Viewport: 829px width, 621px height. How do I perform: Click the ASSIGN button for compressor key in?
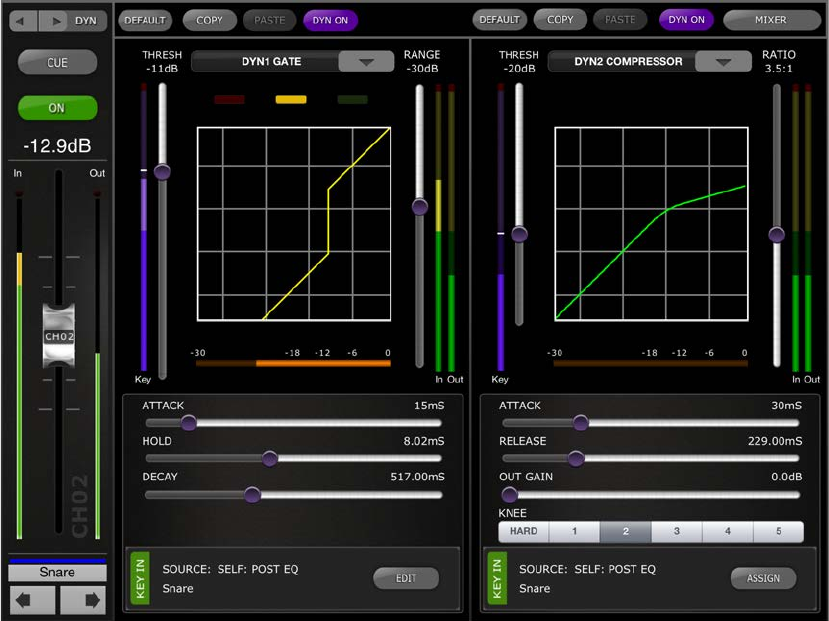763,578
